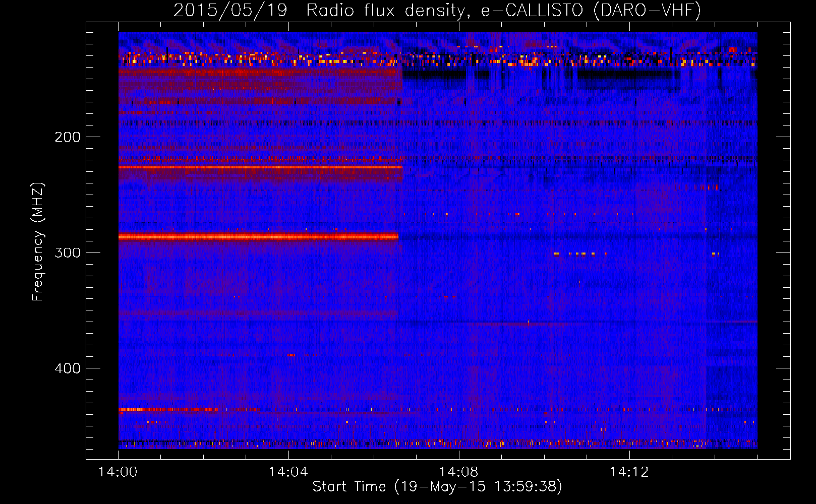The height and width of the screenshot is (504, 816).
Task: Click the plot title '2015/05/19 Radio flux density'
Action: click(x=319, y=11)
